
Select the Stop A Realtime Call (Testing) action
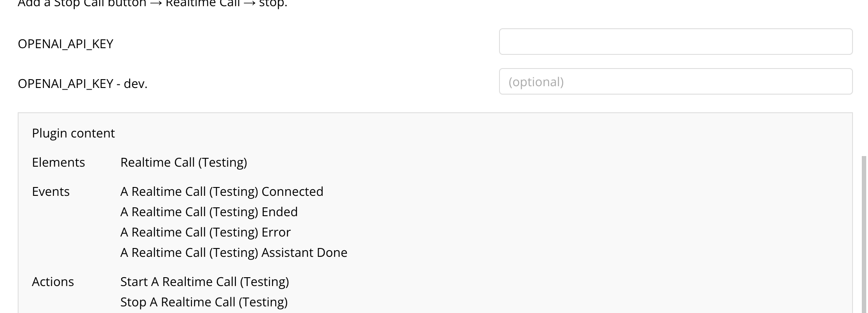(x=204, y=302)
